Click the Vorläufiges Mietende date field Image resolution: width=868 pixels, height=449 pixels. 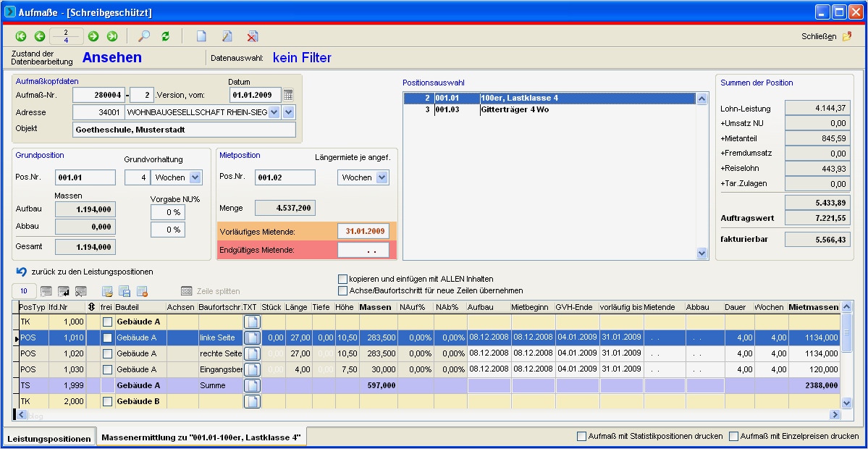(x=363, y=231)
